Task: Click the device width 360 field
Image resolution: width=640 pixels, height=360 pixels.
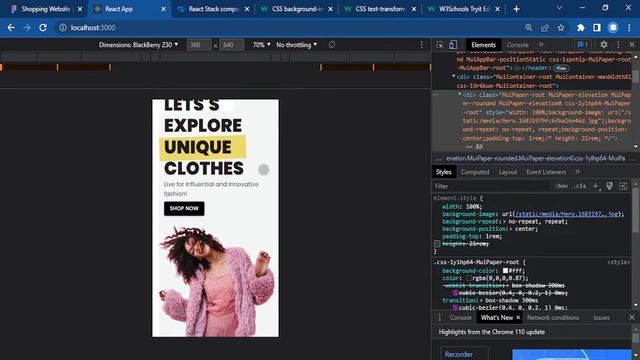Action: click(x=199, y=45)
